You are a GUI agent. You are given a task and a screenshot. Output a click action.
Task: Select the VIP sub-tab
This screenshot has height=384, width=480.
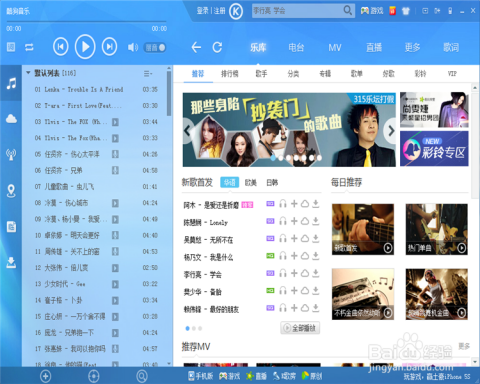pos(452,74)
